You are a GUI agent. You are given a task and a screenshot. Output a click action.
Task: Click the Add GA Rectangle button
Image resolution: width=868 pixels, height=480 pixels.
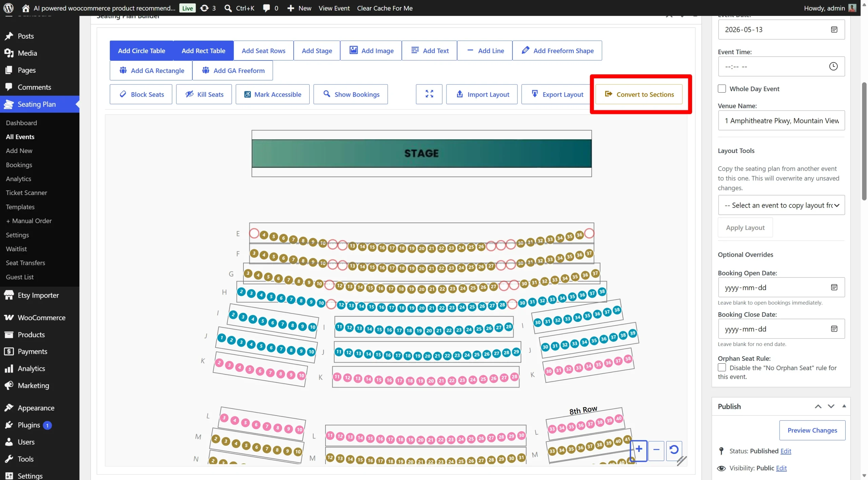pyautogui.click(x=151, y=70)
